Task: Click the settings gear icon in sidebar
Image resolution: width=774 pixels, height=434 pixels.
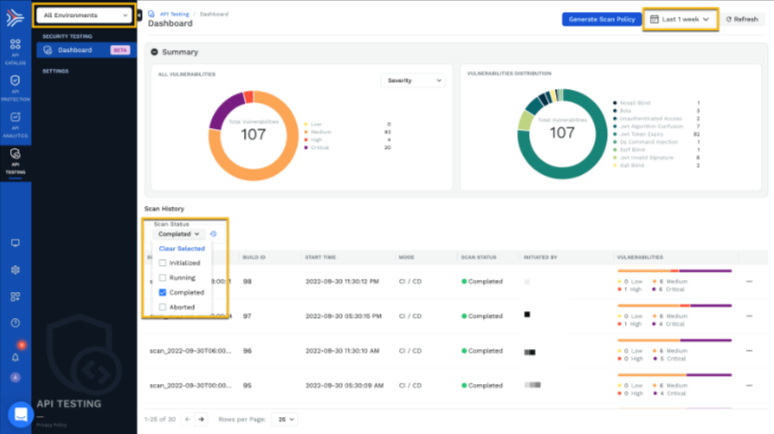Action: click(x=15, y=270)
